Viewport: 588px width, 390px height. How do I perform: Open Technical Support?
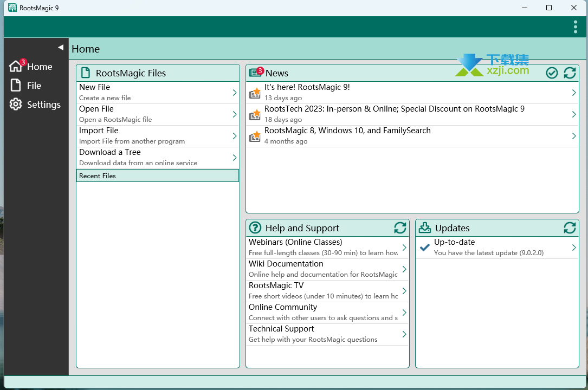click(281, 329)
